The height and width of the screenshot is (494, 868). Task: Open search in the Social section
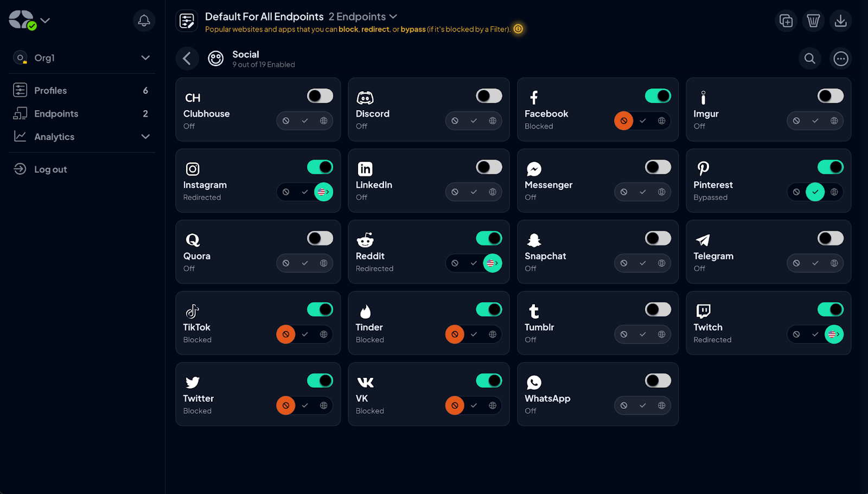click(x=809, y=58)
